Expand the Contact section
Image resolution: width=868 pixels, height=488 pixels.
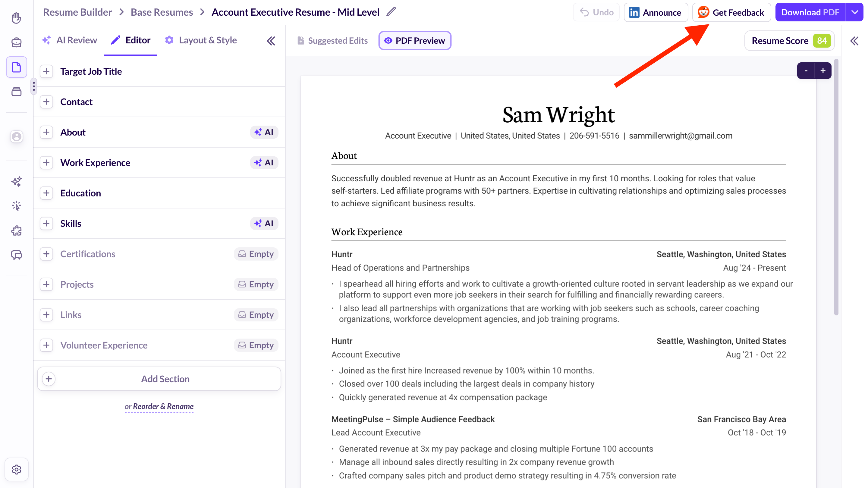coord(46,102)
